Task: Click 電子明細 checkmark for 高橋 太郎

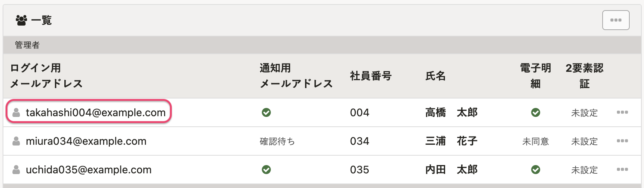Action: (536, 112)
